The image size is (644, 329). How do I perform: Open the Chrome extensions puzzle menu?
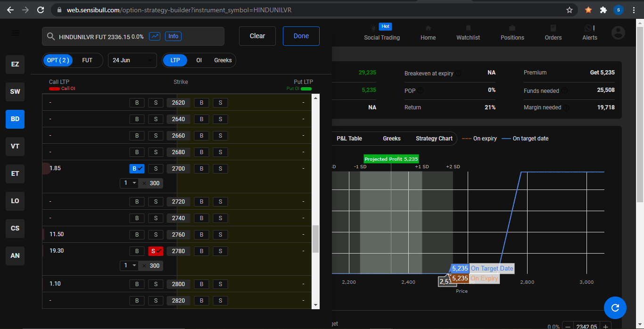(603, 9)
